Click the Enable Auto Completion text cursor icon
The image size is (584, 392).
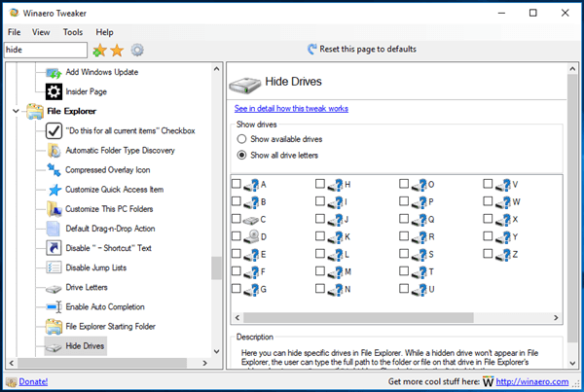[x=54, y=306]
